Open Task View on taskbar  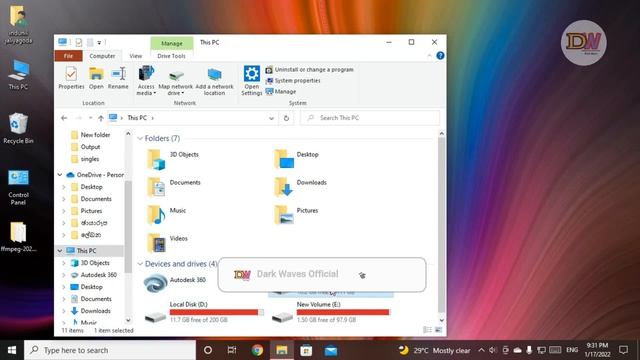(232, 350)
